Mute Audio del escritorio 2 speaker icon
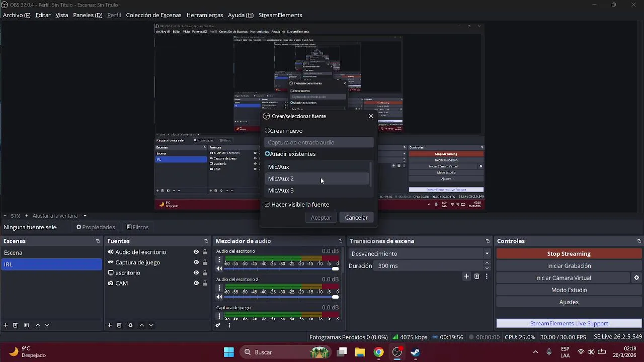644x362 pixels. tap(219, 297)
